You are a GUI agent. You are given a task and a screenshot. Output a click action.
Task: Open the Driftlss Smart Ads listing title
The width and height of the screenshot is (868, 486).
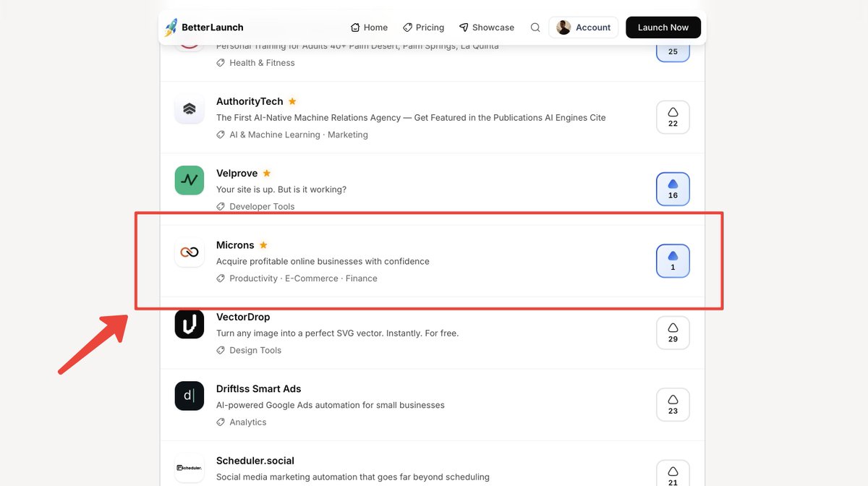point(259,388)
